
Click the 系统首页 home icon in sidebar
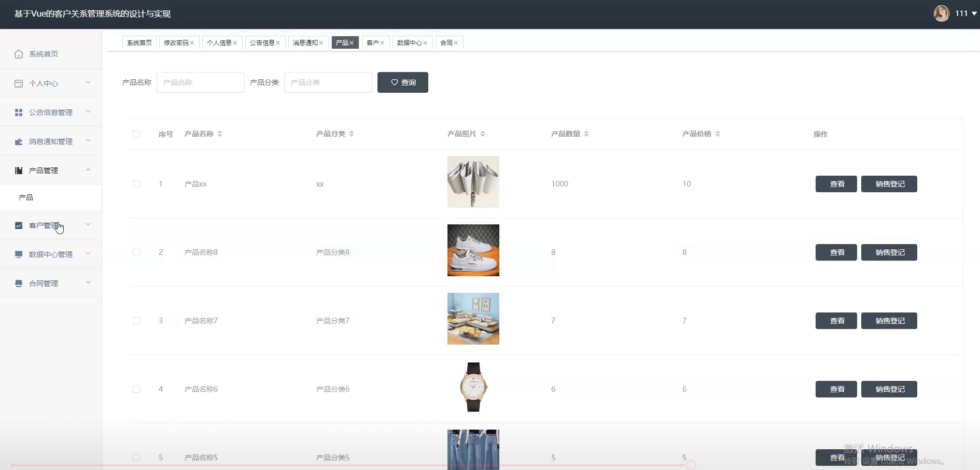pos(19,54)
